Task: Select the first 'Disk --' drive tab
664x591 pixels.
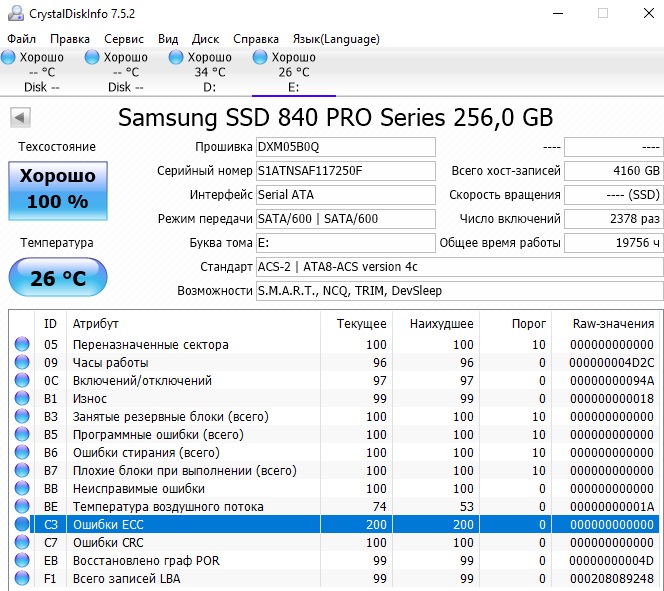Action: coord(42,72)
